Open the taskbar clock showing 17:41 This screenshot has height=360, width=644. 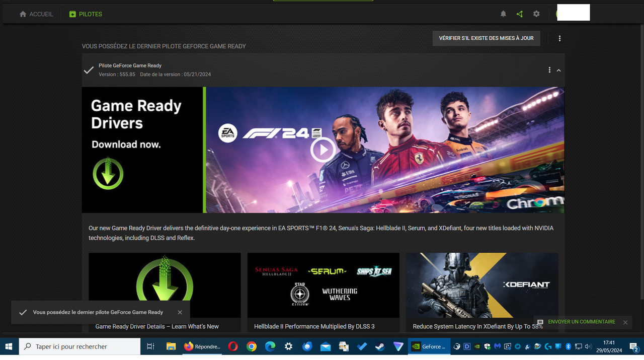point(609,346)
